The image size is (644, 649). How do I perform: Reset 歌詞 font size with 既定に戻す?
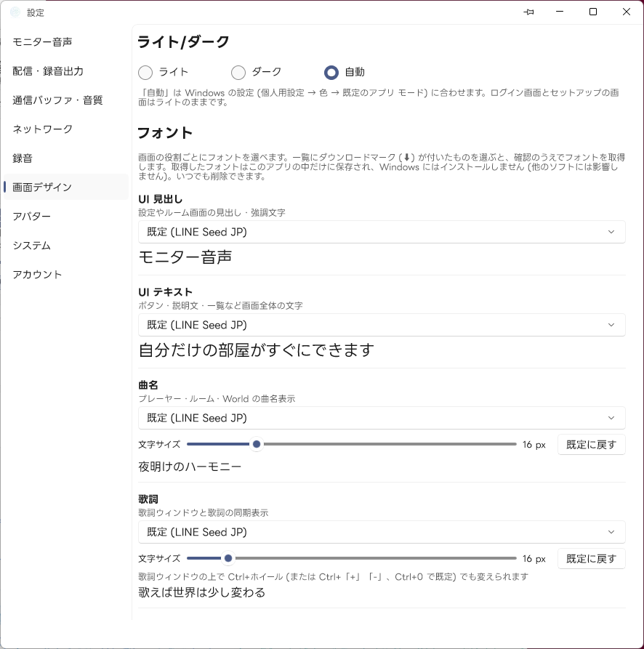click(x=591, y=559)
